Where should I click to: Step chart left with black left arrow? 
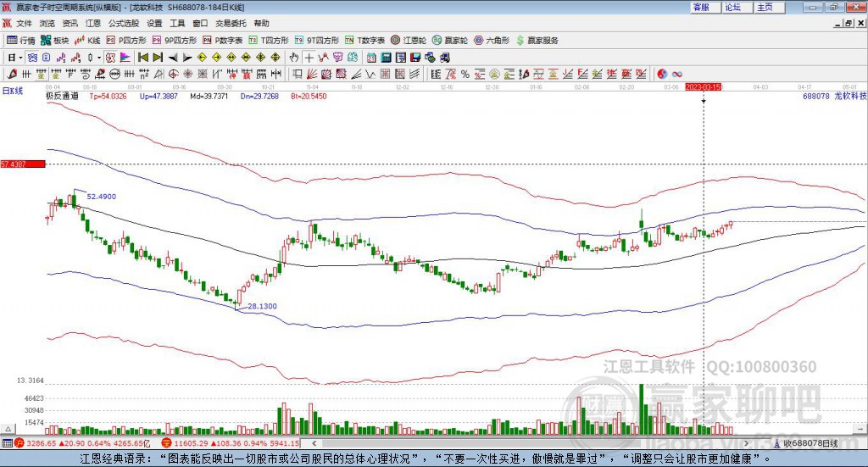coord(173,58)
